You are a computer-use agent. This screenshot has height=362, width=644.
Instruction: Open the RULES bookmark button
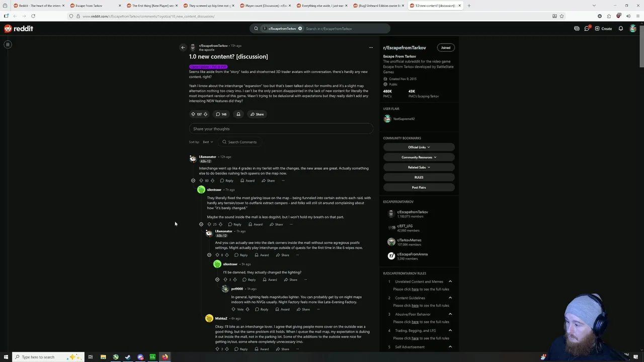point(419,177)
